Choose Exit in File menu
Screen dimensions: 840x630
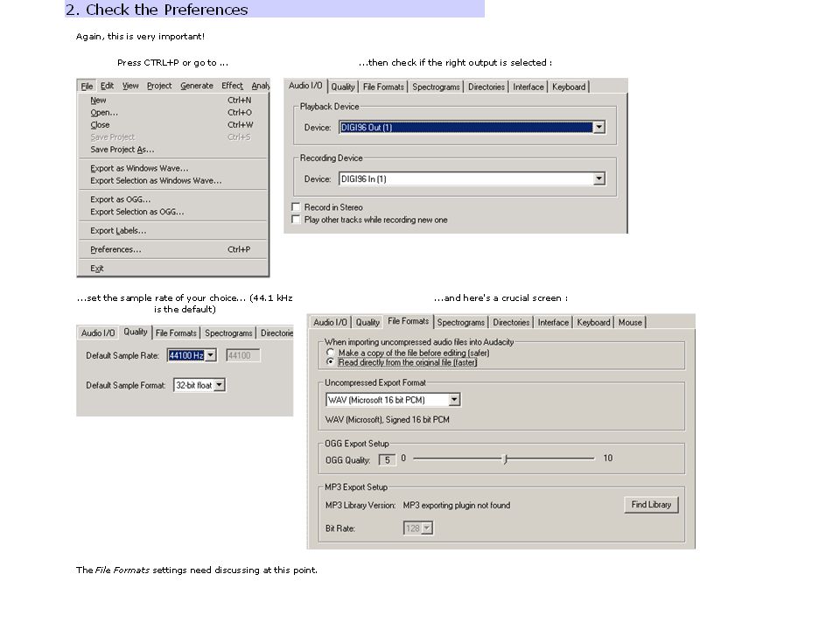(172, 269)
